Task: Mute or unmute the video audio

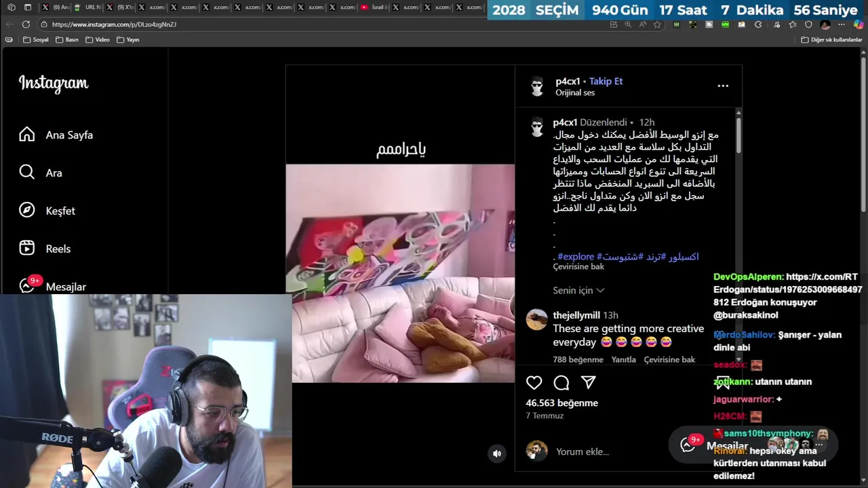Action: click(497, 453)
